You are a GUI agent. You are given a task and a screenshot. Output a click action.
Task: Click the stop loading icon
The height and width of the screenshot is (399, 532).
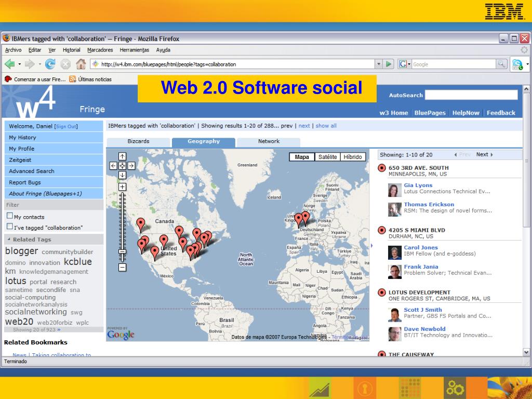[x=65, y=64]
